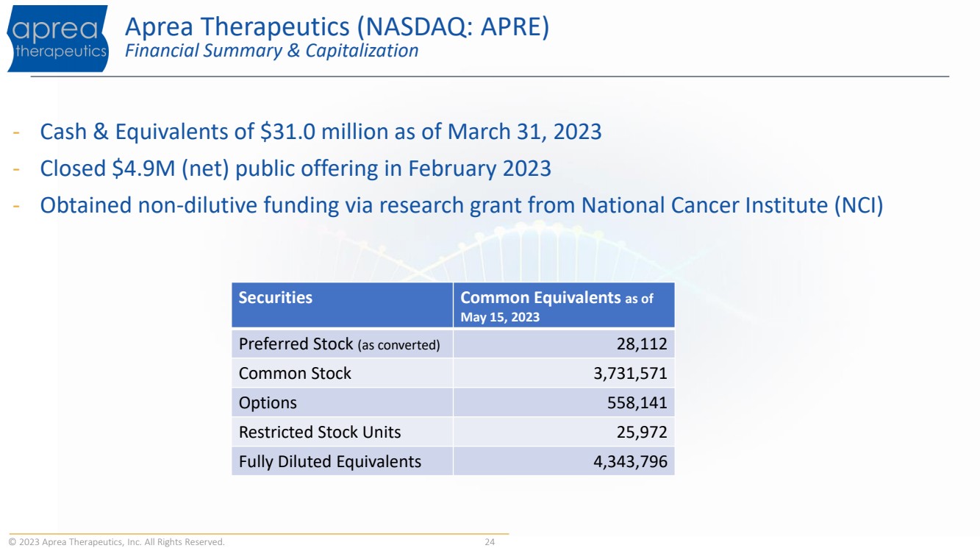Click the copyright notice in the footer
Image resolution: width=980 pixels, height=551 pixels.
(x=117, y=543)
